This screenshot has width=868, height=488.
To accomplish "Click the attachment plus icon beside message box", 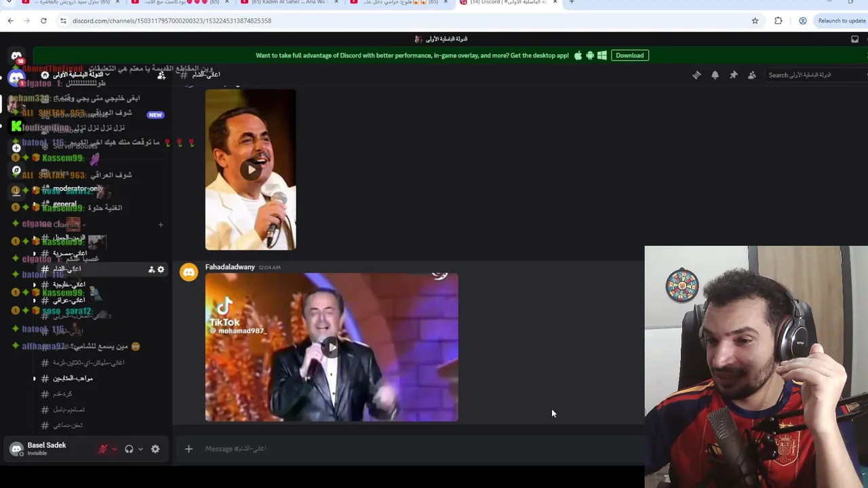I will pyautogui.click(x=189, y=449).
